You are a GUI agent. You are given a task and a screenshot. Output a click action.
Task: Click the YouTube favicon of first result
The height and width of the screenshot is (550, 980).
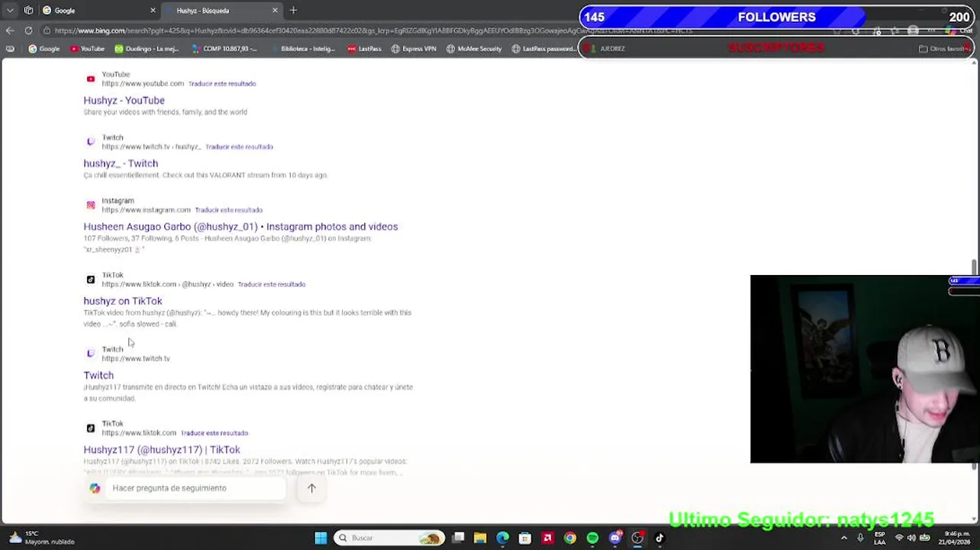tap(91, 79)
